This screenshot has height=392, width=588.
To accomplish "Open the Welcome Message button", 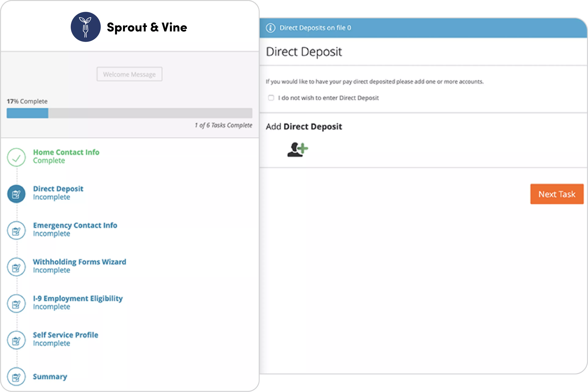I will 129,74.
